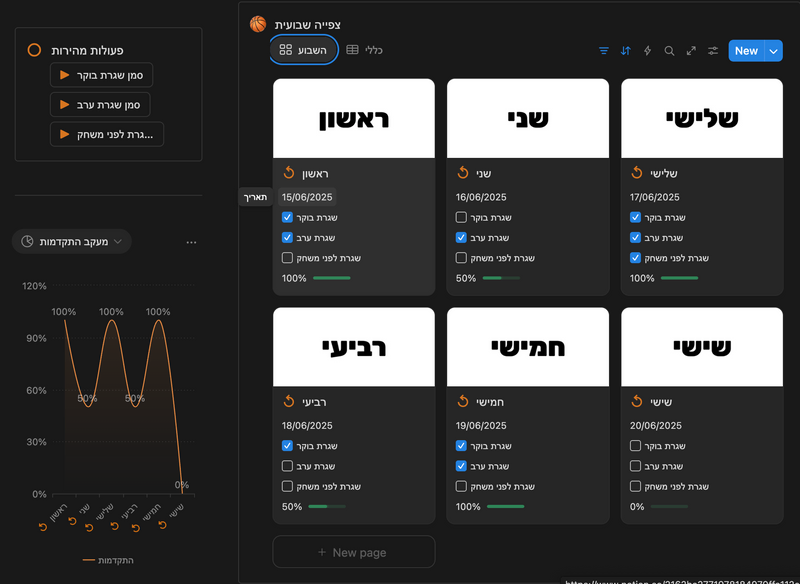Open the ראשון card cover image
The width and height of the screenshot is (800, 584).
tap(354, 118)
